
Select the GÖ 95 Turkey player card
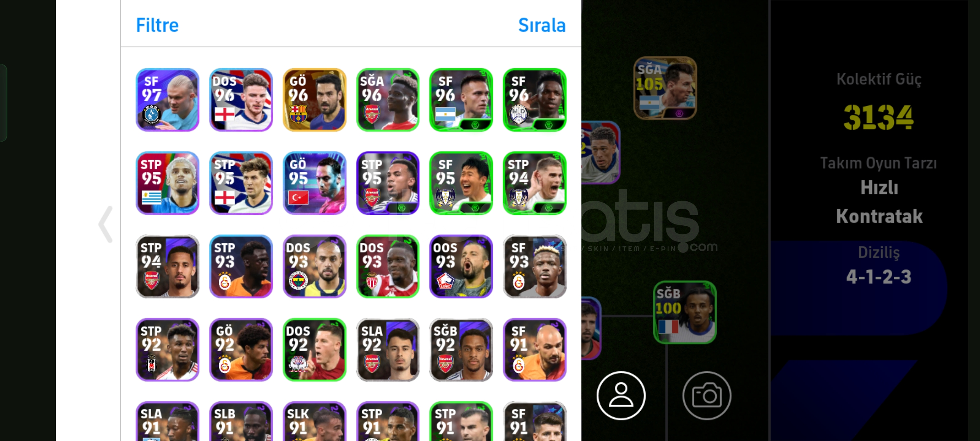point(314,183)
